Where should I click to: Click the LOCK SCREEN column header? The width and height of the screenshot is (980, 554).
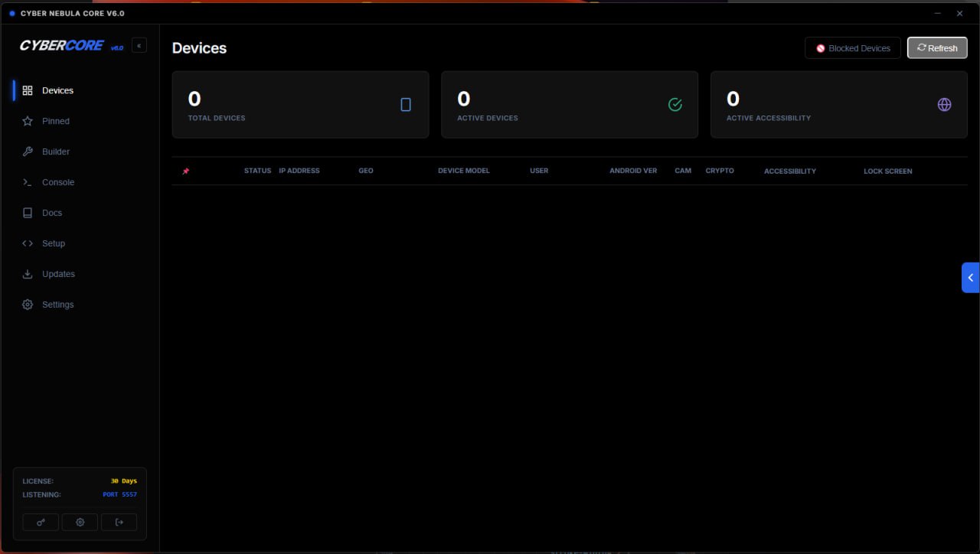(888, 171)
